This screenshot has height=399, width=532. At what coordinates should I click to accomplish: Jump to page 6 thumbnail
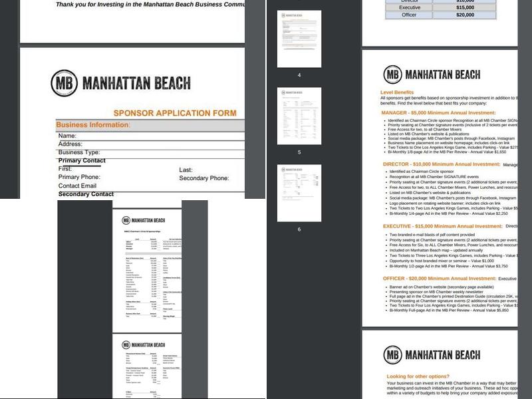[299, 193]
